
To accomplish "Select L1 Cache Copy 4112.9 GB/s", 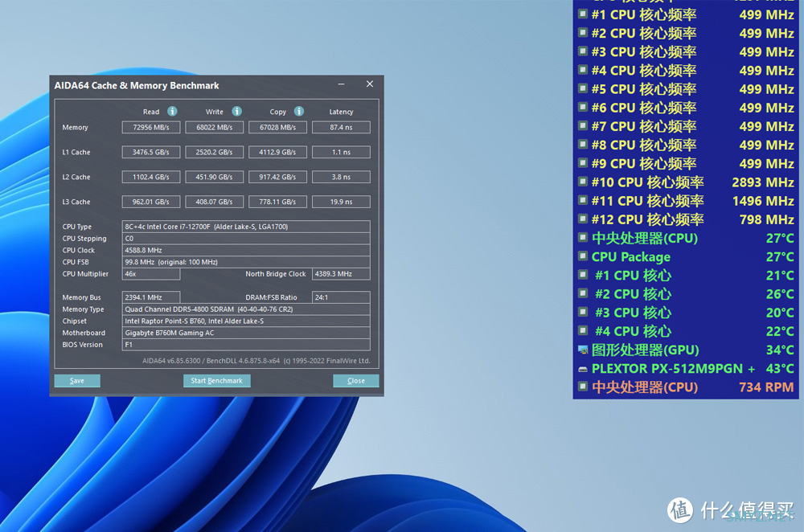I will click(277, 152).
